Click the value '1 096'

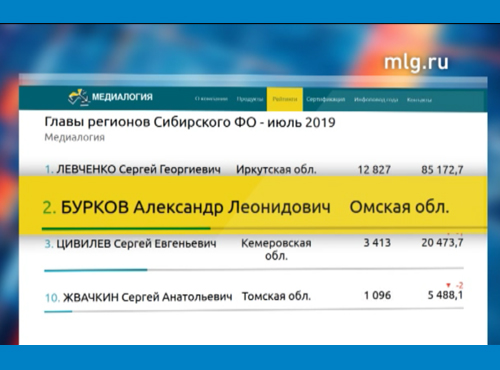[377, 295]
